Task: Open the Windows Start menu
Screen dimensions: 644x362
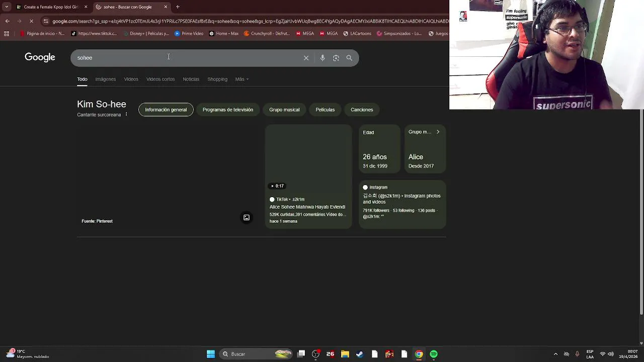Action: click(211, 354)
